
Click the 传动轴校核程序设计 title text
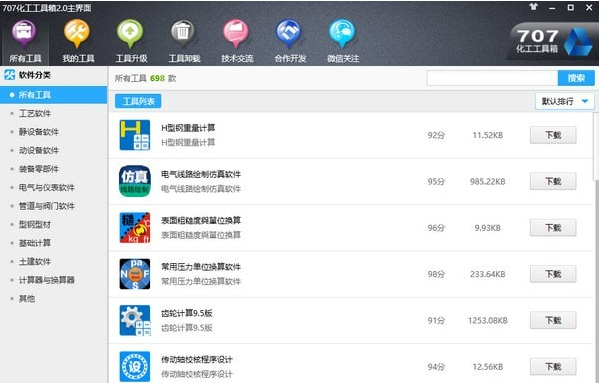click(x=197, y=359)
